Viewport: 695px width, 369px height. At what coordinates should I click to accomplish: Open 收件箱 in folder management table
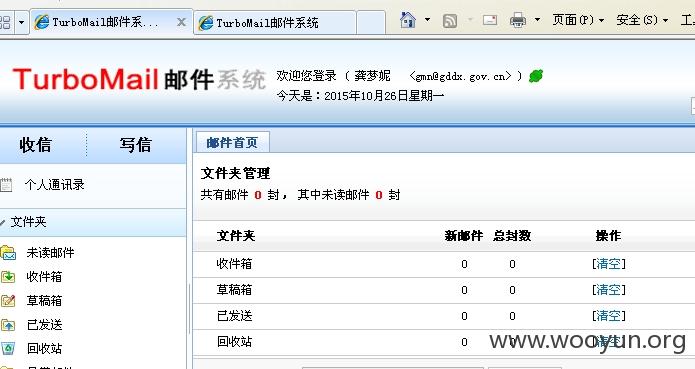234,264
